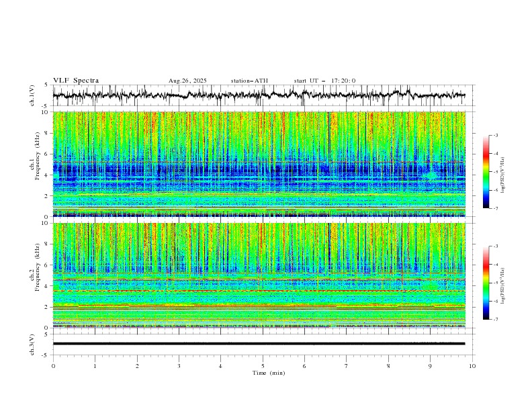The width and height of the screenshot is (532, 411).
Task: Click the "-4" tick on lower color bar
Action: pos(496,265)
